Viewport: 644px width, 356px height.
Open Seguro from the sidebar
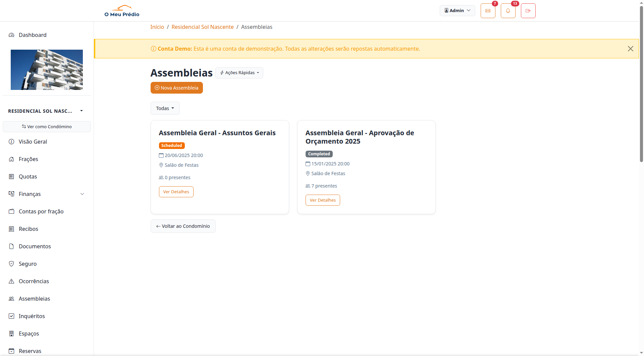point(28,263)
